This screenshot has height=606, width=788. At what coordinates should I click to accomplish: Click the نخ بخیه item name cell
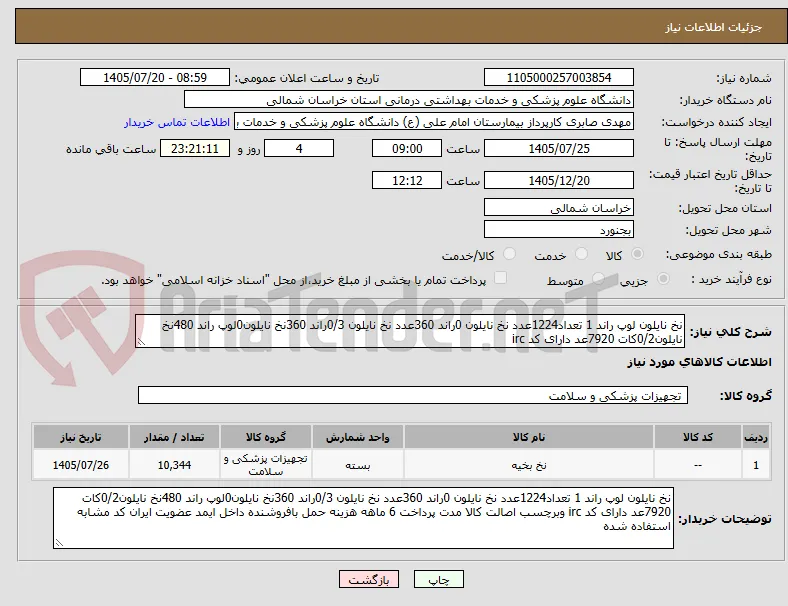pos(529,465)
